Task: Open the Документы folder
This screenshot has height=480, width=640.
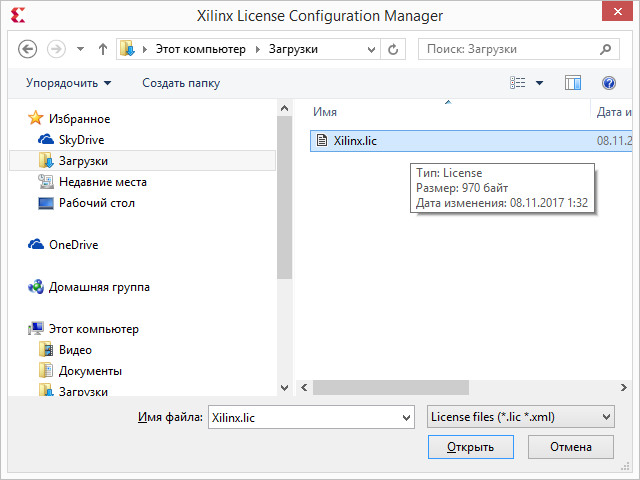Action: pos(90,371)
